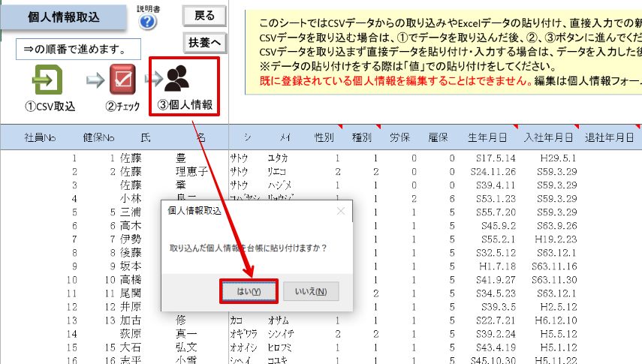Click the ③個人情報 people icon

click(x=177, y=78)
